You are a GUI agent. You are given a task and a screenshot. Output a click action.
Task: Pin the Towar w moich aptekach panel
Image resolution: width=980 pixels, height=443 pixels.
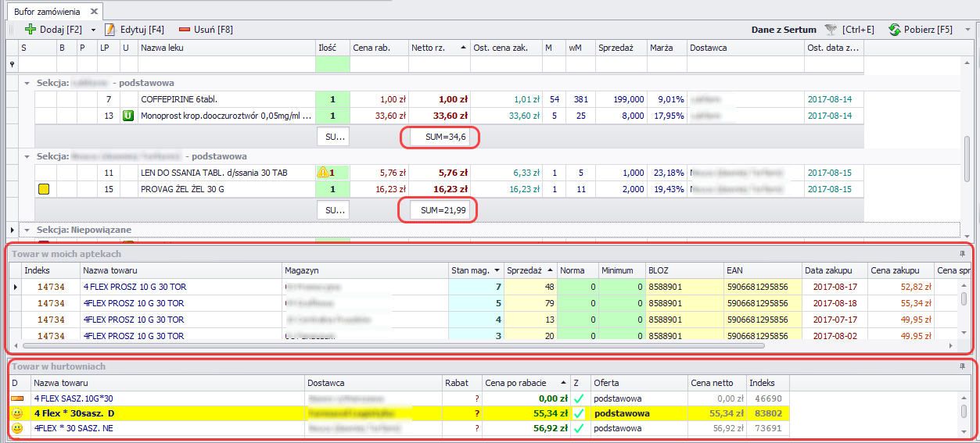[961, 254]
